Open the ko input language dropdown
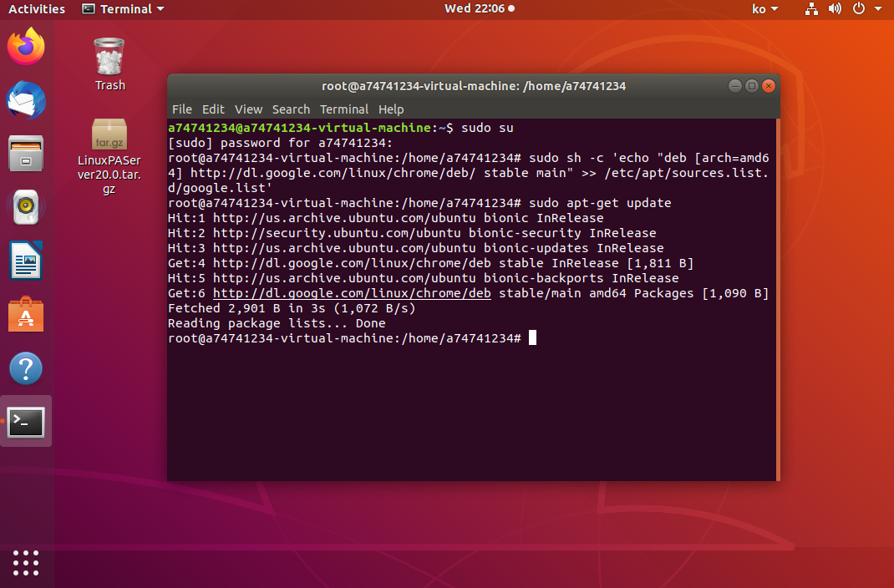Screen dimensions: 894x588 (x=764, y=8)
